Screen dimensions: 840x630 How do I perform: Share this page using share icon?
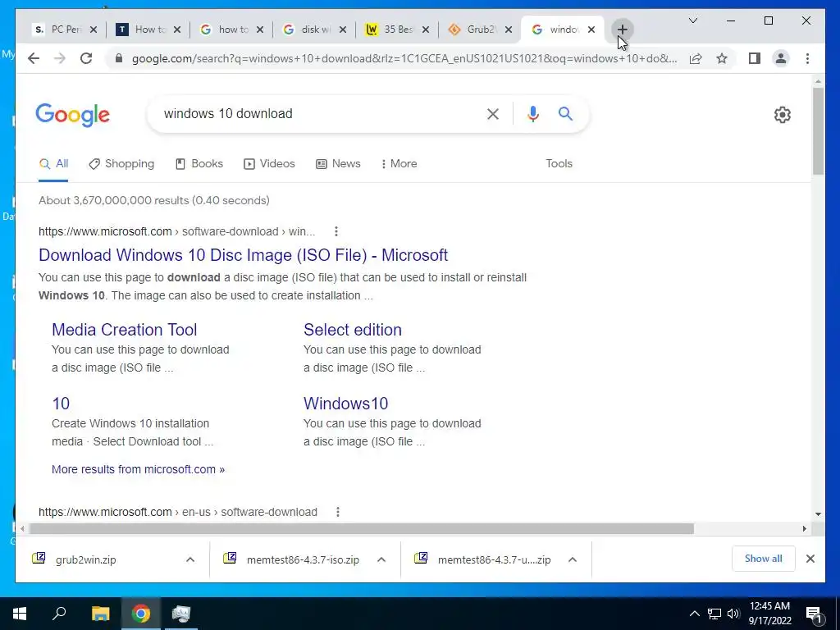[x=696, y=58]
